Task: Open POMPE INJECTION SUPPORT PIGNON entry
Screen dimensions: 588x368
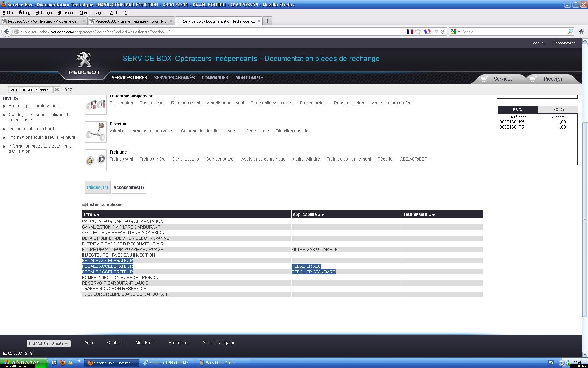Action: 120,278
